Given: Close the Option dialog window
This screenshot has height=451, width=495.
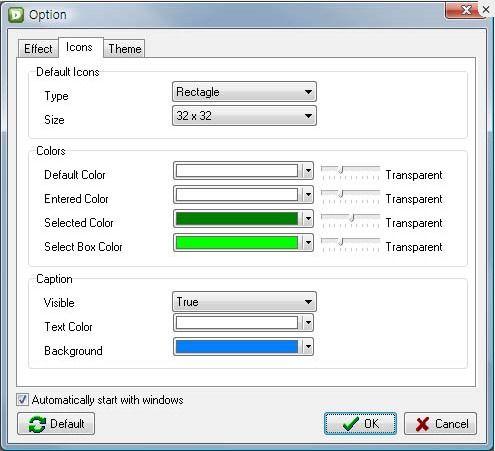Looking at the screenshot, I should pos(467,10).
